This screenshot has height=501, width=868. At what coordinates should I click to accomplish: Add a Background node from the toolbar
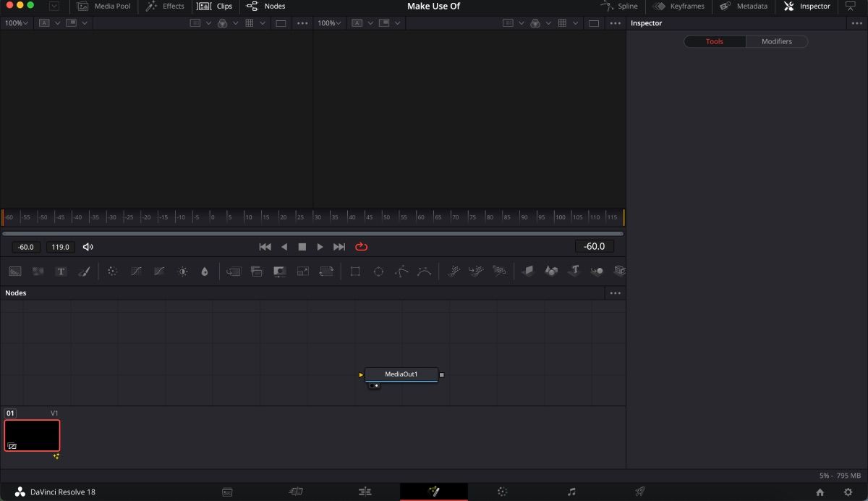[14, 271]
